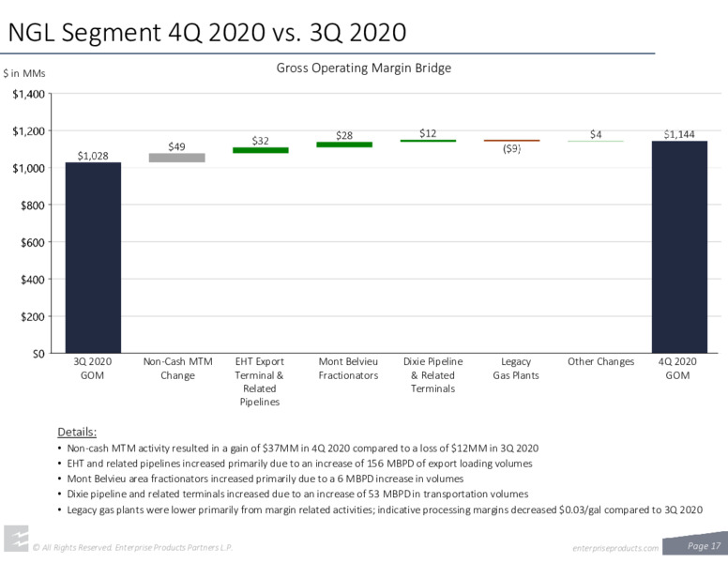The width and height of the screenshot is (728, 563).
Task: Click the '$1,000' axis label
Action: click(x=29, y=169)
